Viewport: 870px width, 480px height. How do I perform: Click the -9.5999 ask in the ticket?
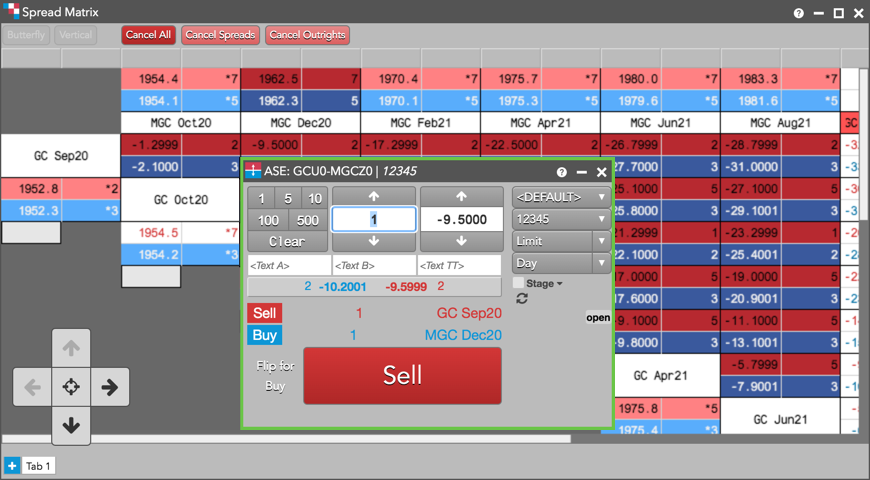tap(406, 287)
